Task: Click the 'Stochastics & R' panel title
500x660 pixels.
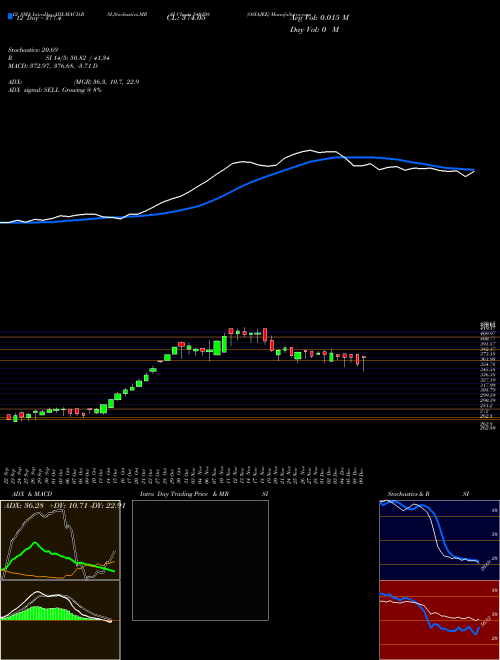Action: pos(409,494)
